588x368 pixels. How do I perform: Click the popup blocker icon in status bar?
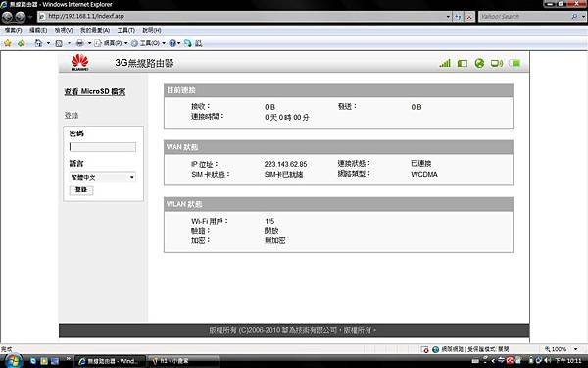click(425, 349)
